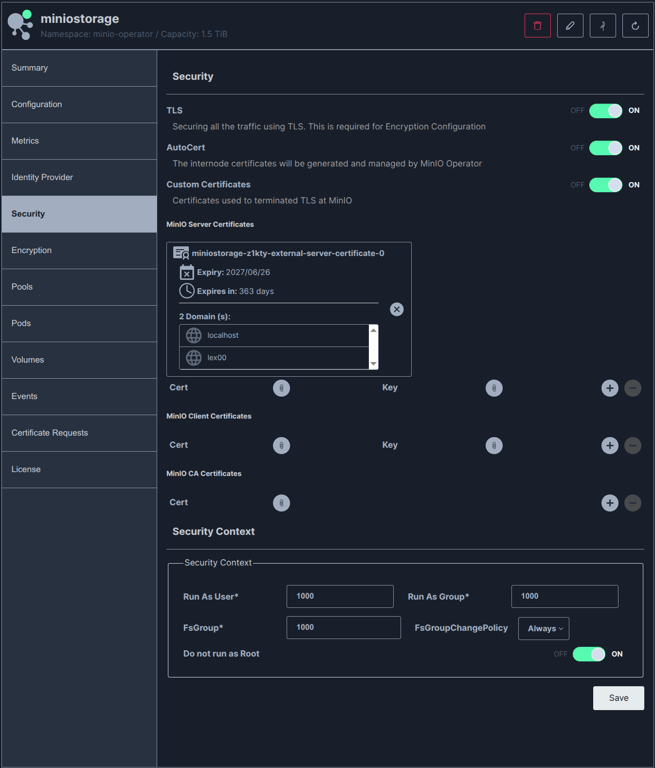Click the domain list scroll down arrow
This screenshot has height=768, width=655.
point(374,363)
